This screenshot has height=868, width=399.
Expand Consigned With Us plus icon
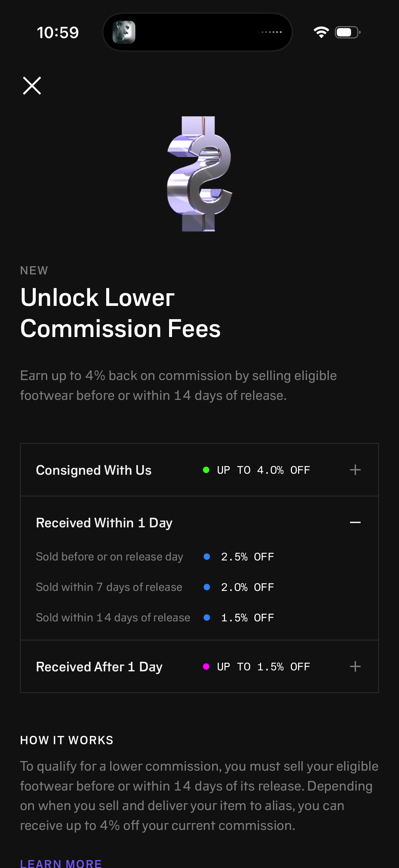coord(355,470)
